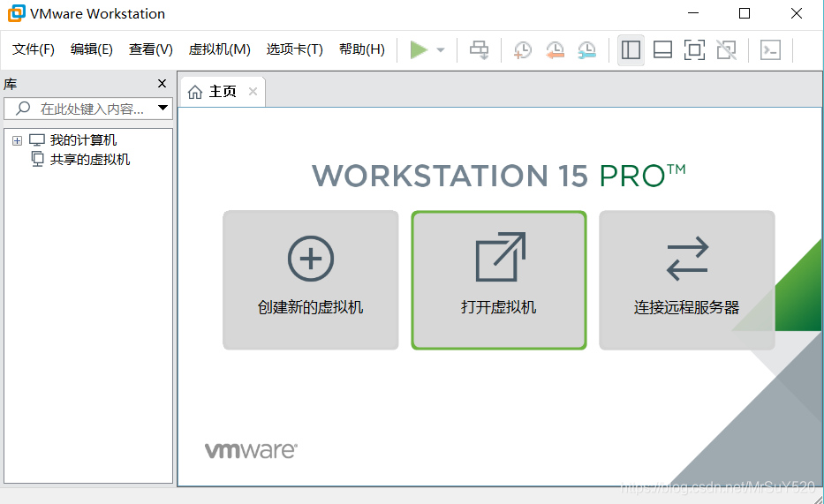Open the Snapshot Manager icon
This screenshot has height=504, width=824.
click(586, 50)
